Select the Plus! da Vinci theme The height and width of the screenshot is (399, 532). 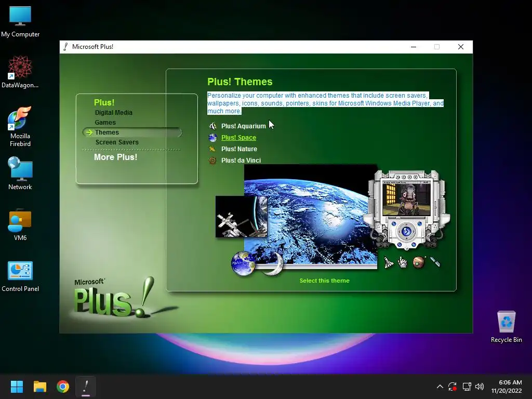(241, 161)
